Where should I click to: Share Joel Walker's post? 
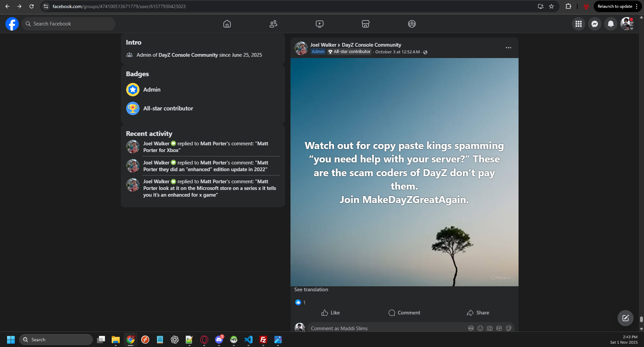(478, 313)
